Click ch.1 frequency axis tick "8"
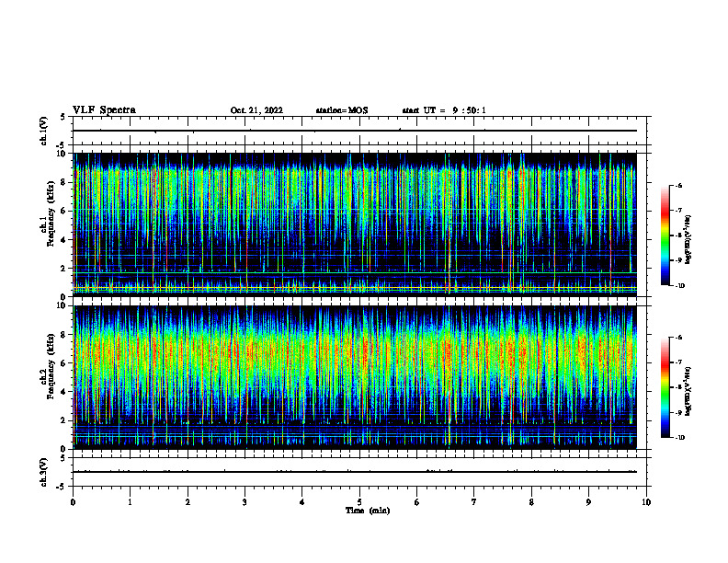This screenshot has width=728, height=563. point(63,182)
